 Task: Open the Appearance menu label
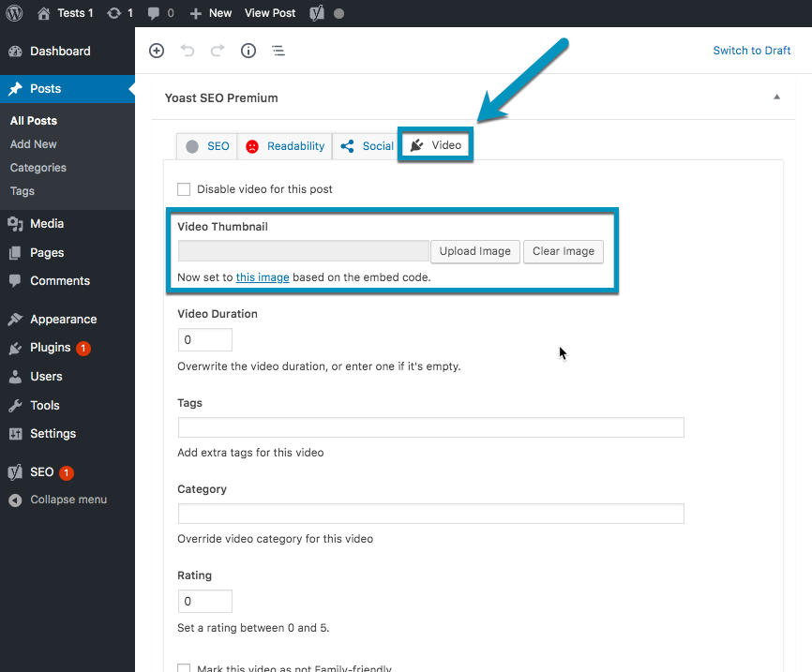(x=63, y=320)
